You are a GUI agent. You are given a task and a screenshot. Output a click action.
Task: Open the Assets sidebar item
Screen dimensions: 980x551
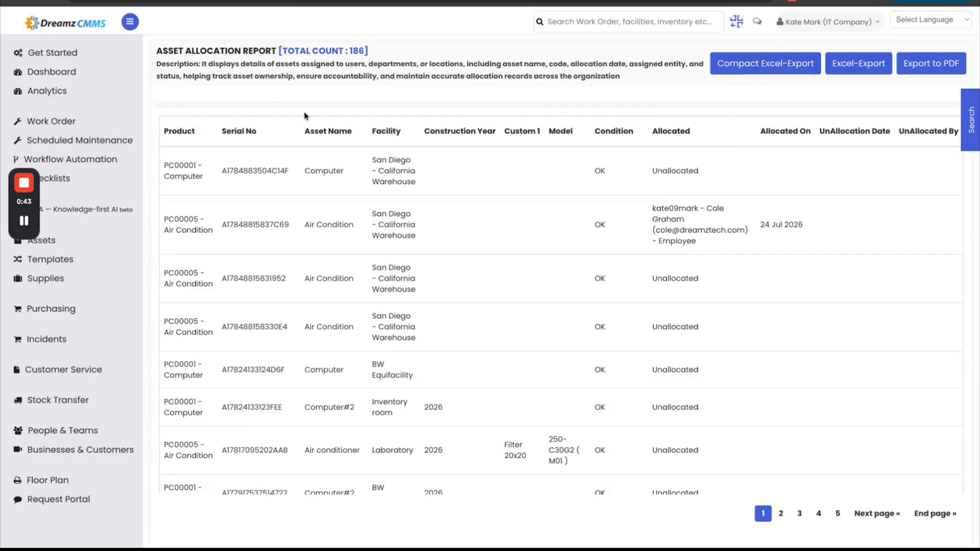[41, 240]
